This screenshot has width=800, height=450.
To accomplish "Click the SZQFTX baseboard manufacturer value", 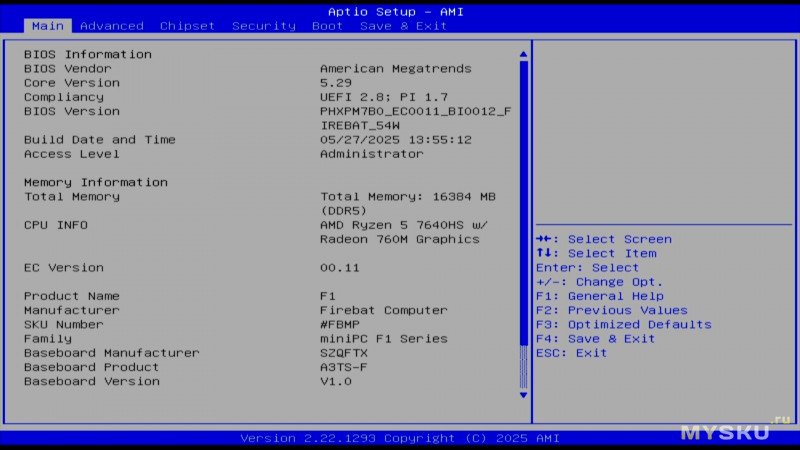I will tap(344, 353).
